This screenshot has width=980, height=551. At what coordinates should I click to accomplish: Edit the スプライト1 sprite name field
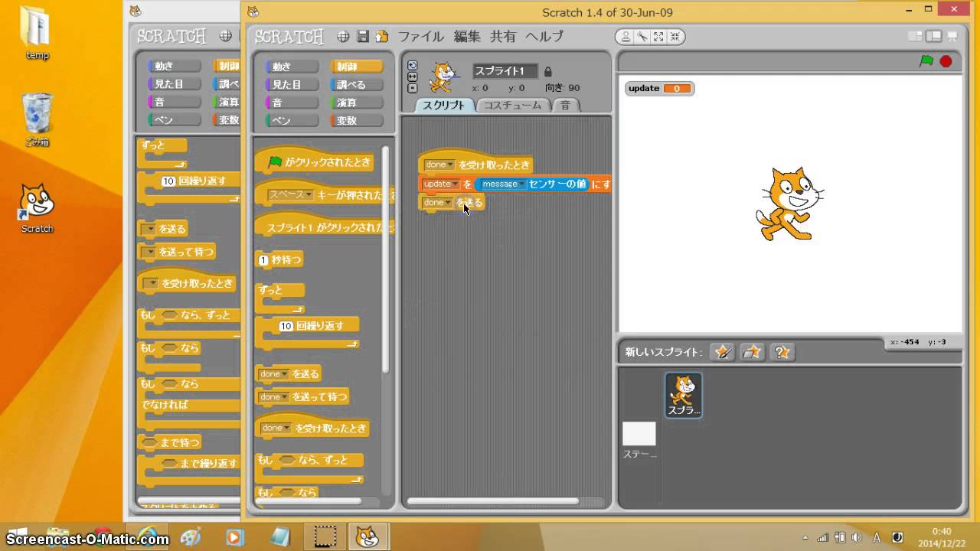(x=505, y=71)
